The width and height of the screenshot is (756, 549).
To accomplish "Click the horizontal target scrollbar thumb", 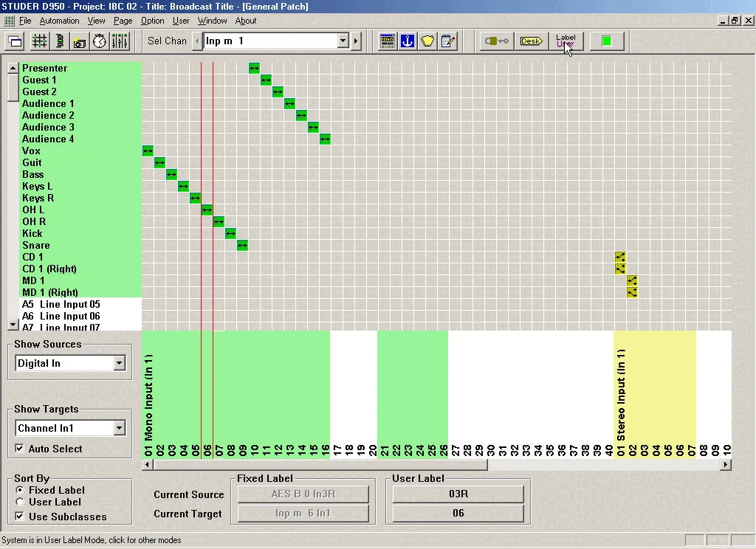I will (320, 465).
